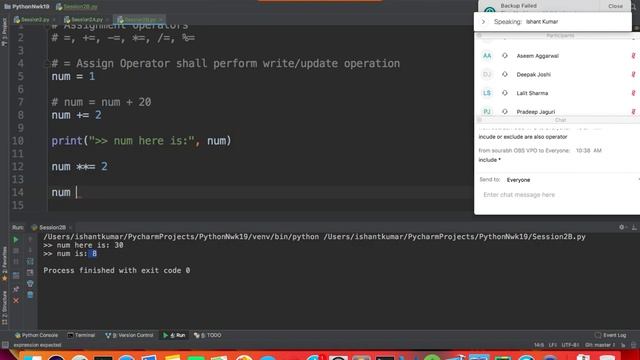Click the 'num = 1' code on line 5
The width and height of the screenshot is (640, 360).
click(x=73, y=76)
